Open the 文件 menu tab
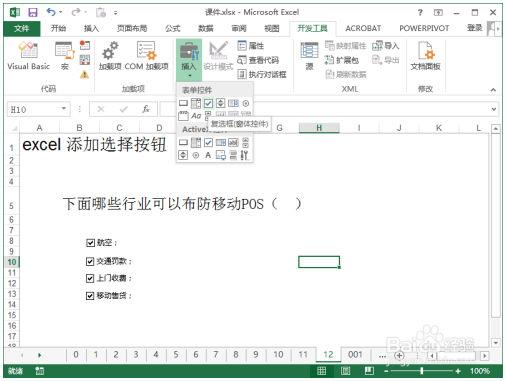The image size is (506, 381). 22,29
